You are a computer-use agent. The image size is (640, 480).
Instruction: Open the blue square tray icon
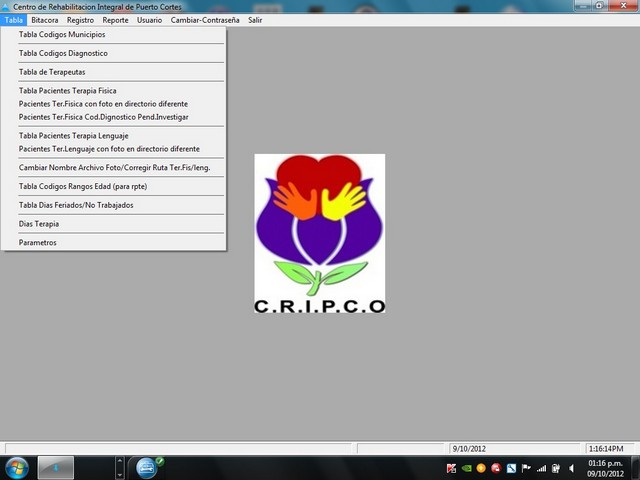click(x=511, y=468)
